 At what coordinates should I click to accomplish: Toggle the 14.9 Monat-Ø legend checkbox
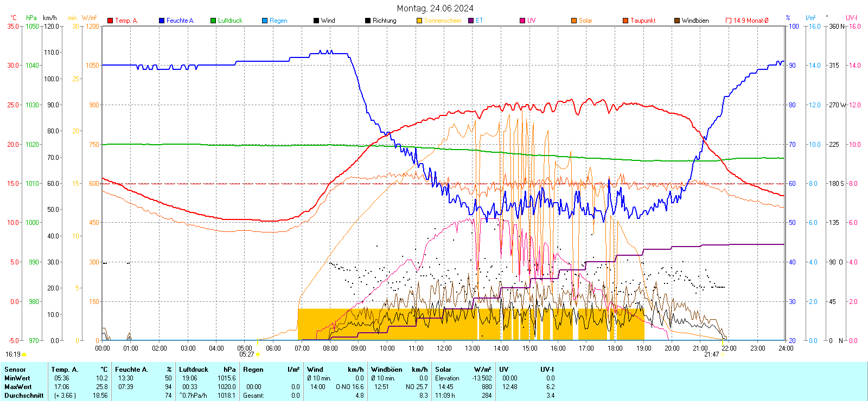tap(729, 21)
